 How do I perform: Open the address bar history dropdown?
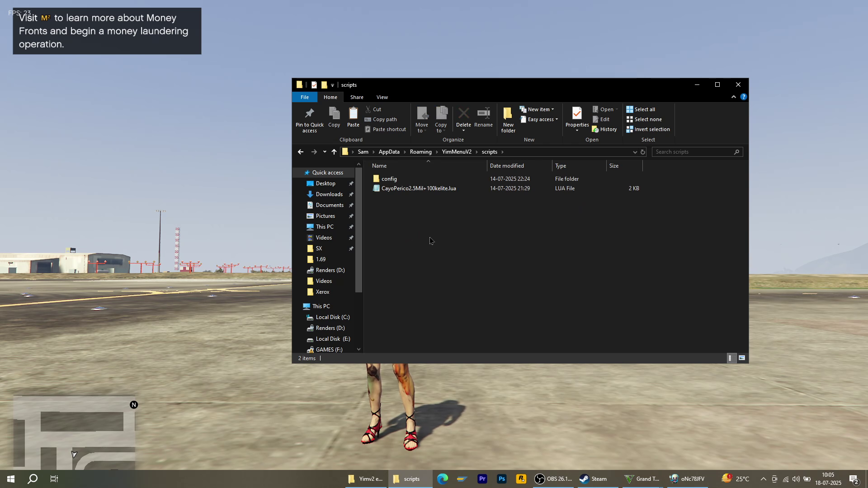pos(635,152)
